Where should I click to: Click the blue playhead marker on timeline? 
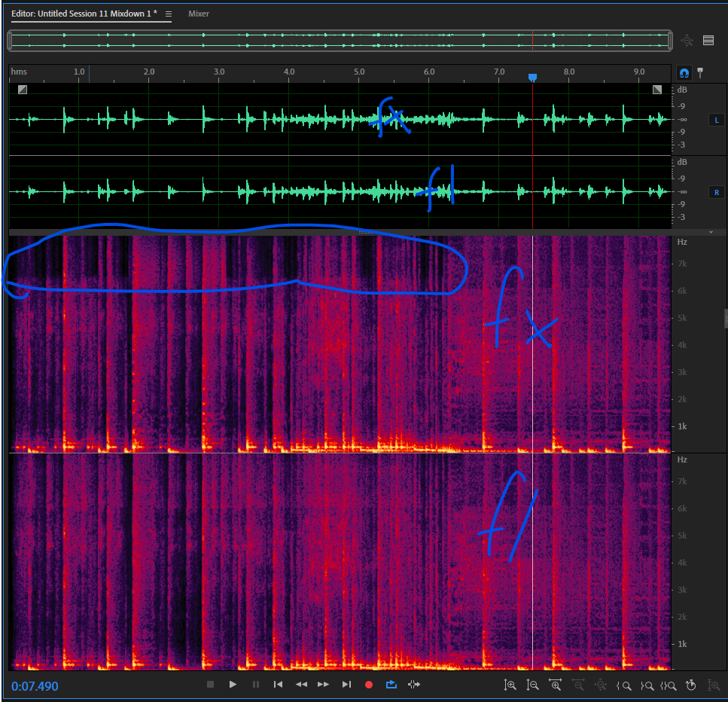(x=533, y=78)
